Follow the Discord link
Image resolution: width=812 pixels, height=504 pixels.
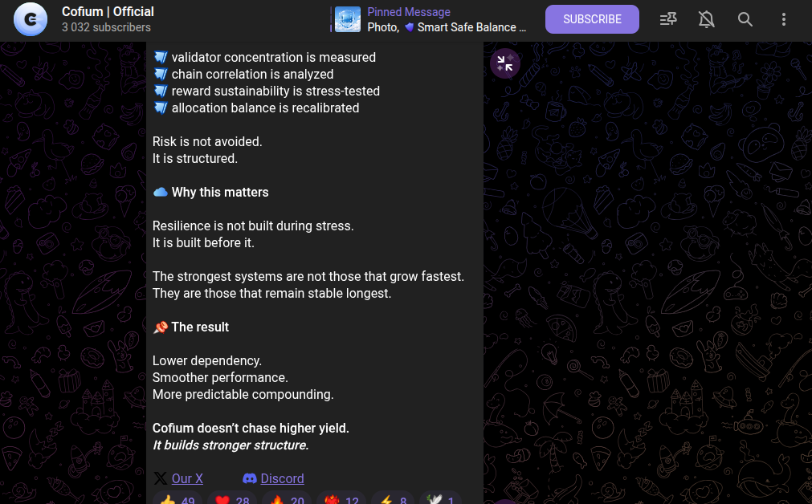click(282, 479)
